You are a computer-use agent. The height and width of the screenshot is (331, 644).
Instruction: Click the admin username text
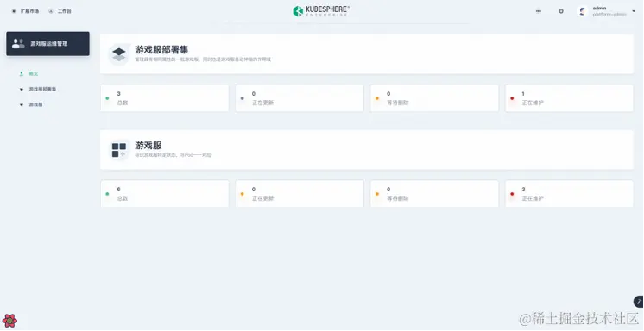click(599, 9)
